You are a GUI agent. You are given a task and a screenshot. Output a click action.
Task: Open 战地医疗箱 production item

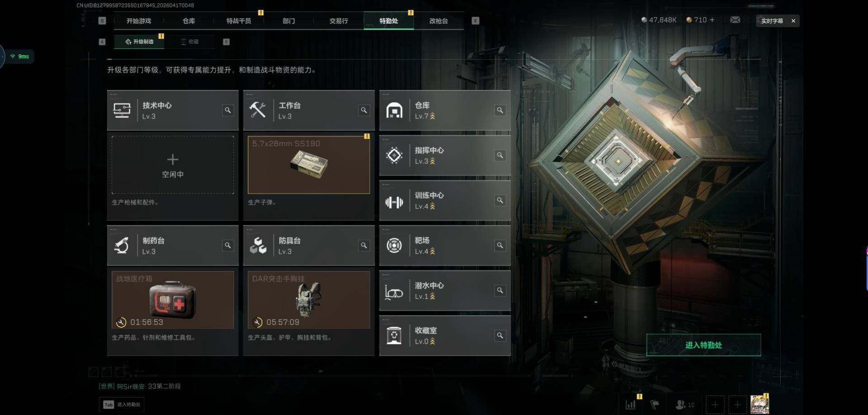[x=173, y=300]
